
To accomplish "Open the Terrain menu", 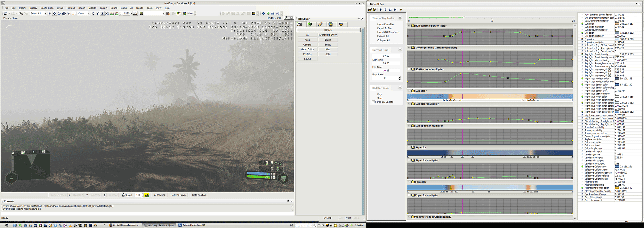I will coord(103,8).
